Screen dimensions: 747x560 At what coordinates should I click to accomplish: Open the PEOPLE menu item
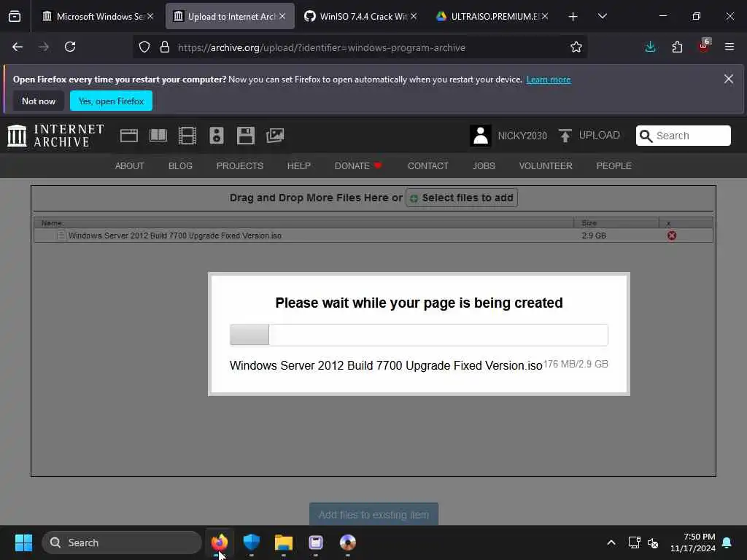point(614,166)
